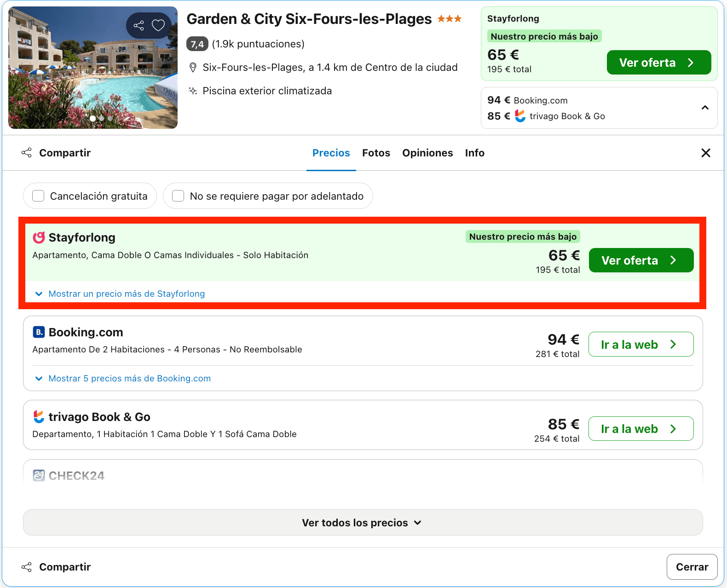727x588 pixels.
Task: Click the location pin icon
Action: [x=193, y=68]
